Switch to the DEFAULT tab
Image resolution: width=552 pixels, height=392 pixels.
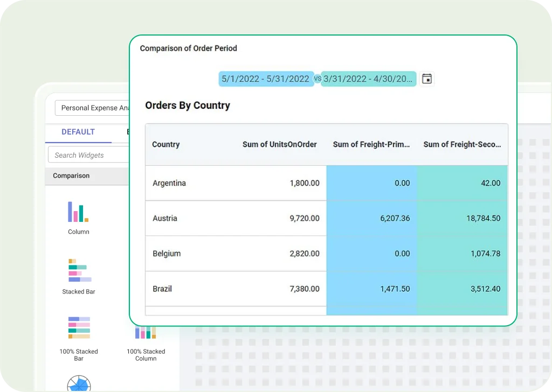[x=78, y=132]
